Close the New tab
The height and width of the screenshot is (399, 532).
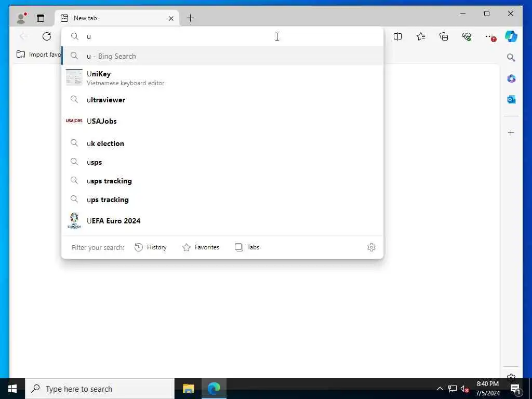[x=171, y=18]
